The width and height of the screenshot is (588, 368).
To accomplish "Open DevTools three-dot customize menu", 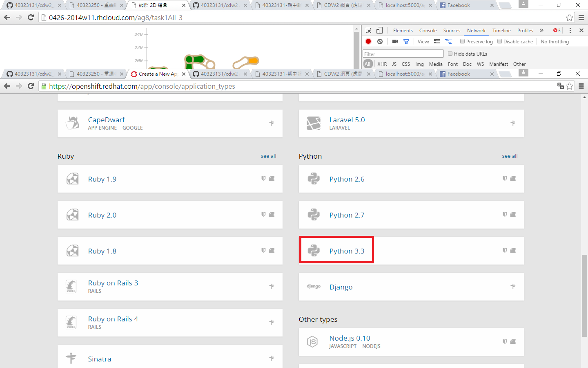I will [570, 31].
